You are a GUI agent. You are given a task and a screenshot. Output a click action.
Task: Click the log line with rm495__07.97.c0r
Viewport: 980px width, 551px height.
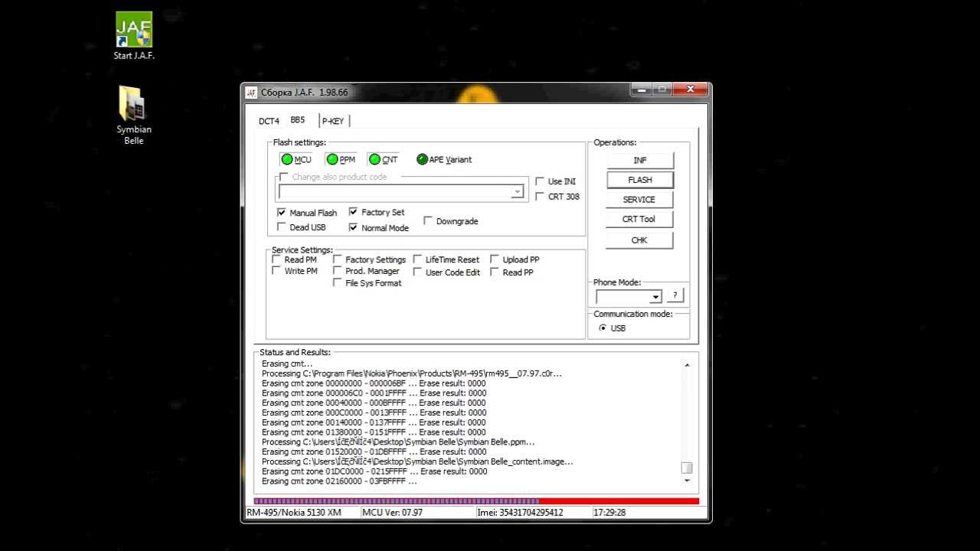[x=412, y=373]
